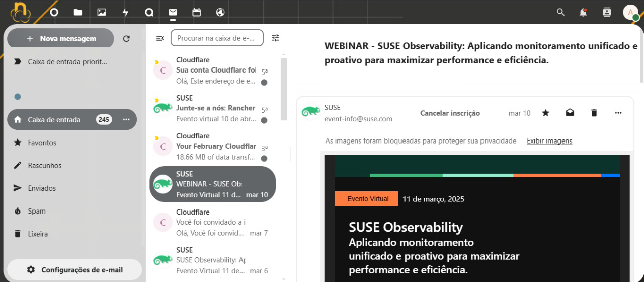This screenshot has height=282, width=644.
Task: Open the Lixeira folder
Action: pos(72,234)
